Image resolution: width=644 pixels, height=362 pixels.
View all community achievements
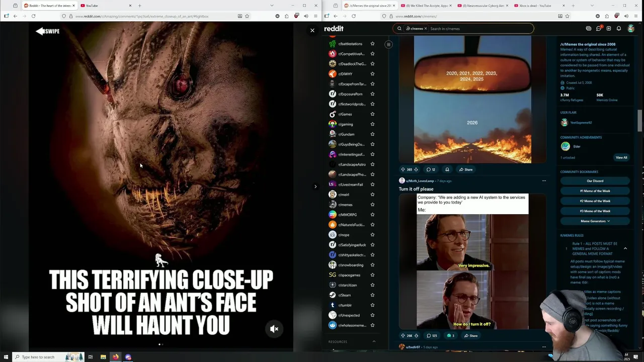(621, 157)
